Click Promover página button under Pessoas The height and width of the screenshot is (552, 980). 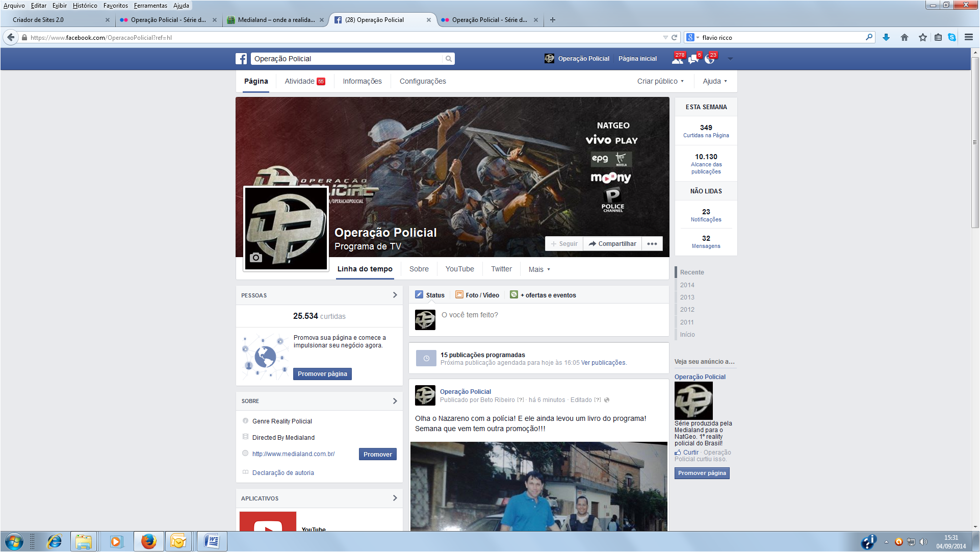pos(322,374)
